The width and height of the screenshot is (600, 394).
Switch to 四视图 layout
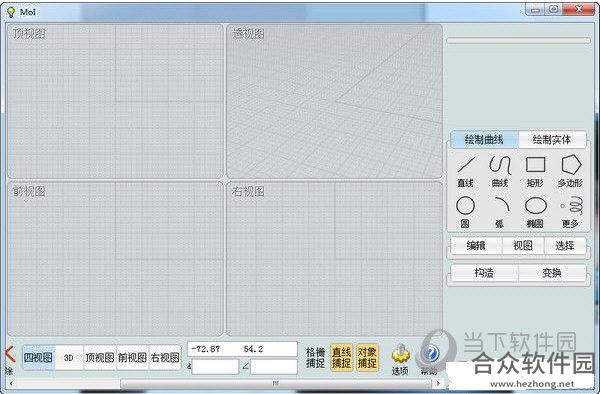[x=38, y=357]
